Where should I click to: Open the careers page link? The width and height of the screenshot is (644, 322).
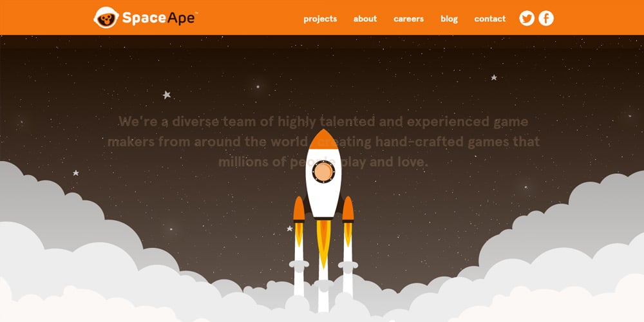(409, 19)
